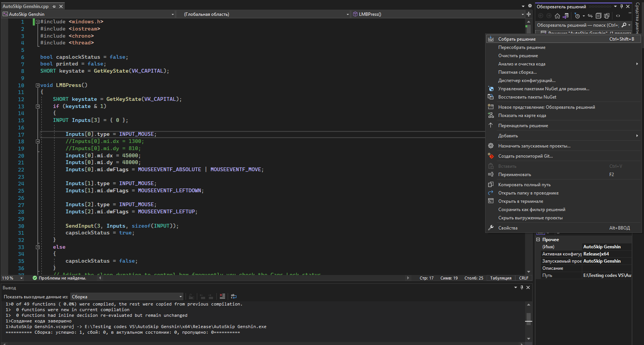Click the terminal icon in context menu

point(491,201)
